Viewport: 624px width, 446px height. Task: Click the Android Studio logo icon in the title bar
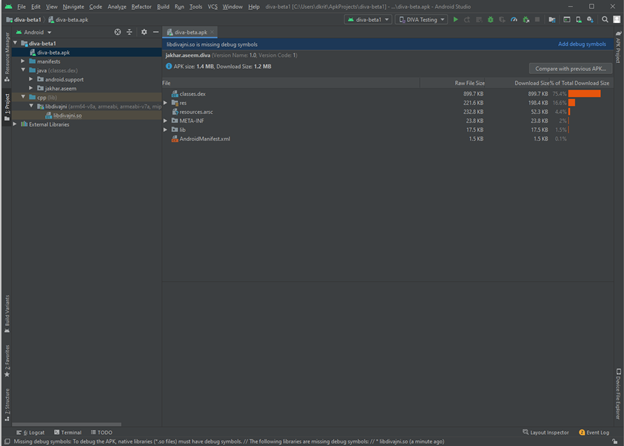pyautogui.click(x=8, y=7)
